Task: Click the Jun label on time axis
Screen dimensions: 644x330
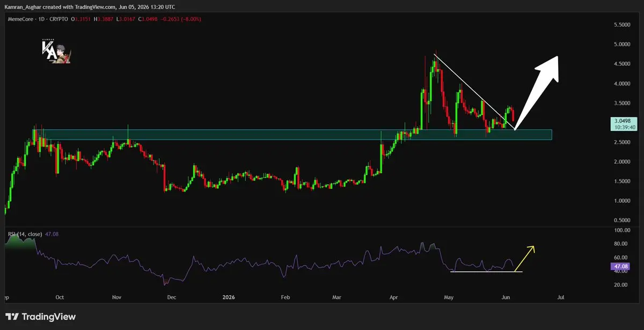Action: click(x=506, y=297)
